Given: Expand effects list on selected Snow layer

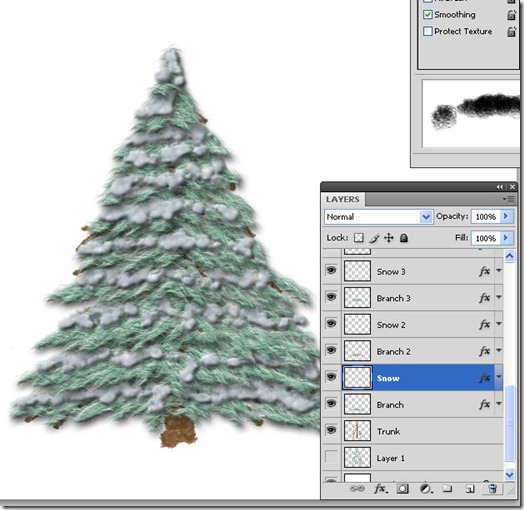Looking at the screenshot, I should pos(499,377).
